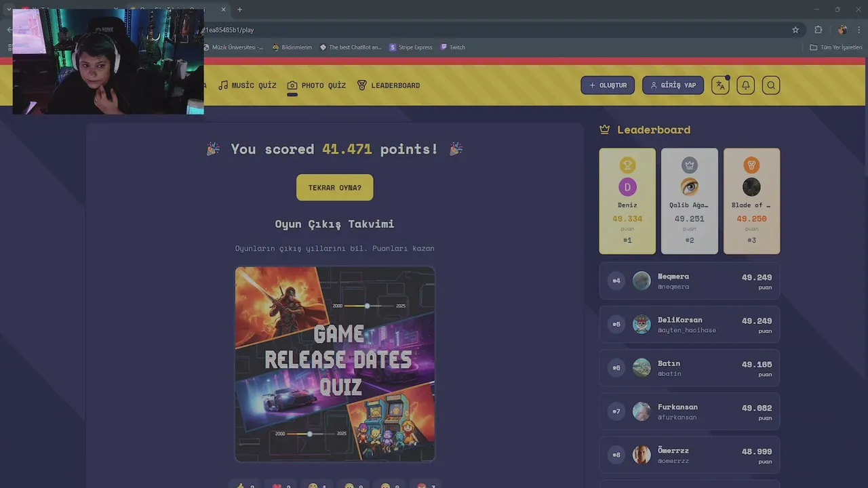Open browser extensions puzzle icon
868x488 pixels.
click(x=818, y=30)
